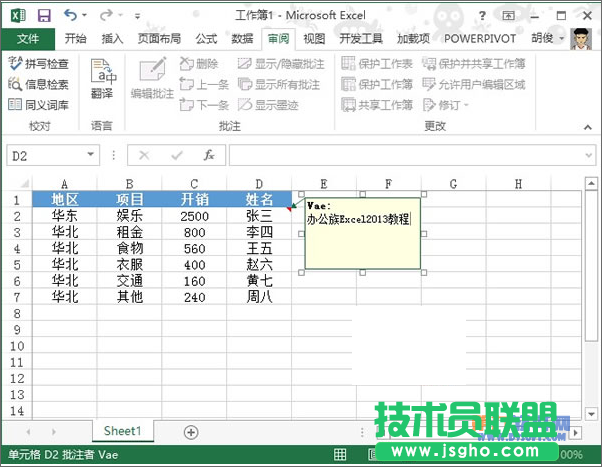This screenshot has width=602, height=467.
Task: Open Track Changes (修订) dropdown
Action: click(445, 104)
